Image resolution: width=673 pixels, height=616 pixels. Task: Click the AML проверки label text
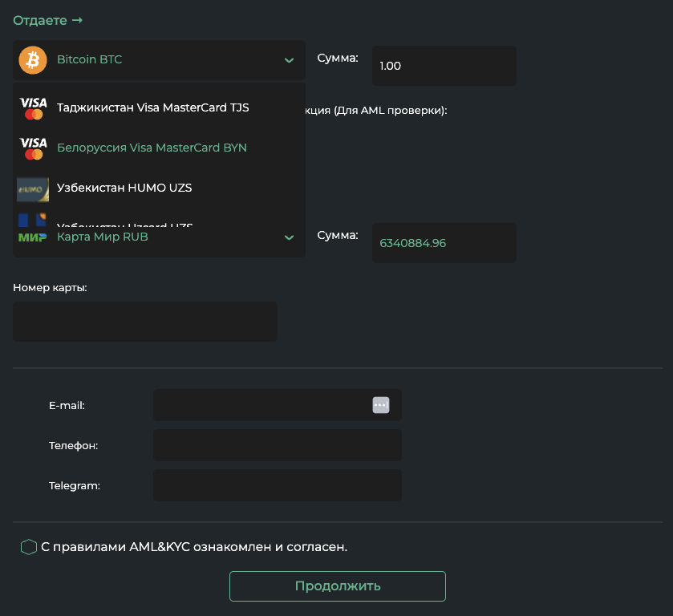pos(376,111)
